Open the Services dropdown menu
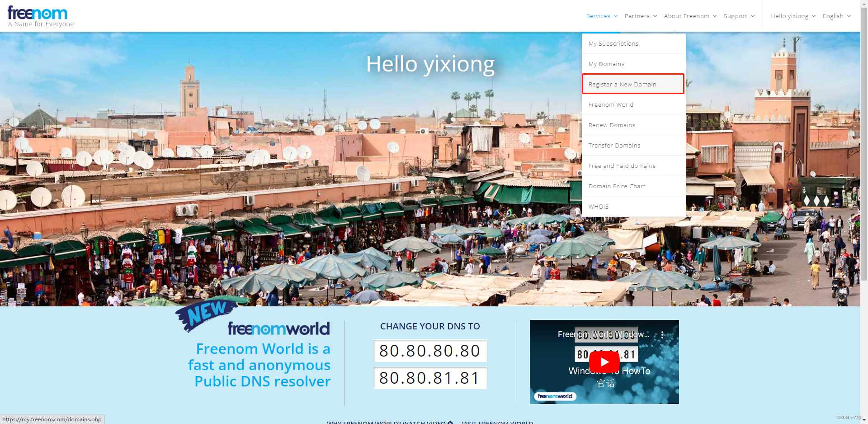The height and width of the screenshot is (424, 868). [x=602, y=16]
